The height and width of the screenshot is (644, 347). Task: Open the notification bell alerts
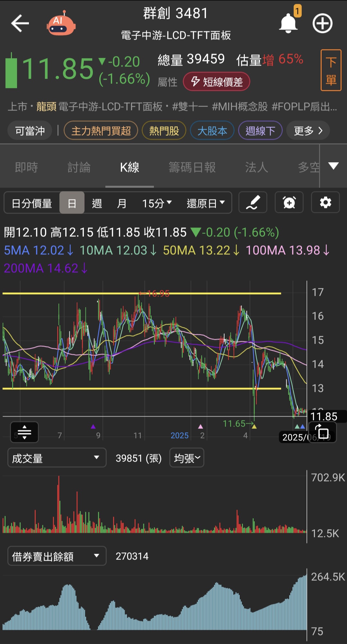tap(288, 23)
